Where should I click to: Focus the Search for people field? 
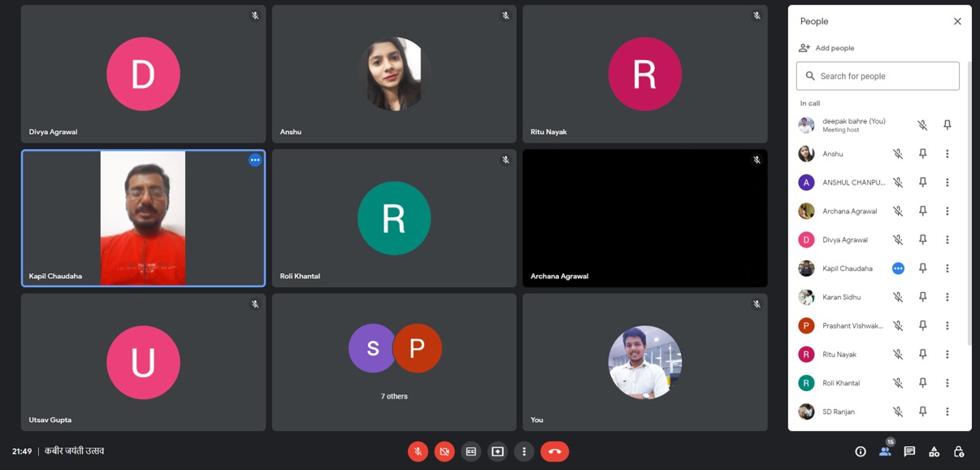pos(878,76)
